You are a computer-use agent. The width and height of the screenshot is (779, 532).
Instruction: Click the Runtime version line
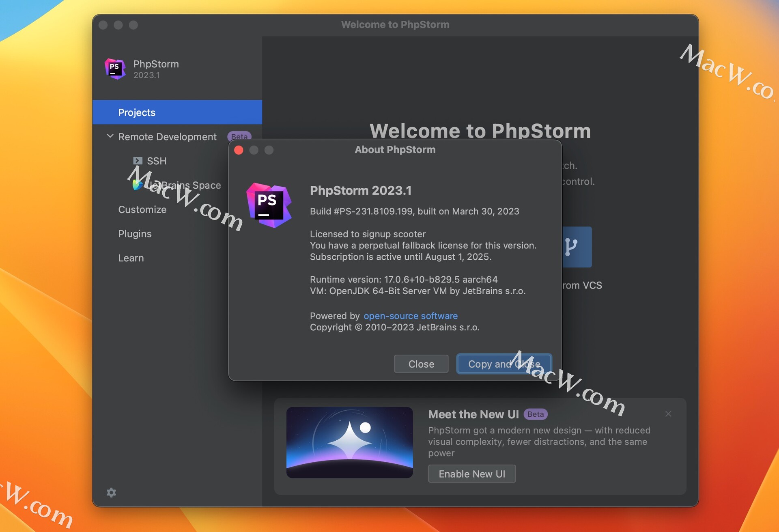404,280
